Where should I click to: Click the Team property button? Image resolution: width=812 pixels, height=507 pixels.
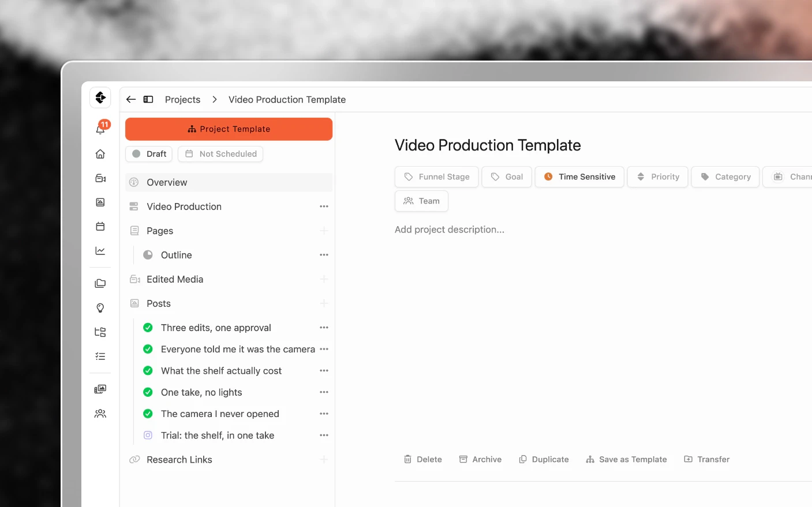[x=422, y=201]
